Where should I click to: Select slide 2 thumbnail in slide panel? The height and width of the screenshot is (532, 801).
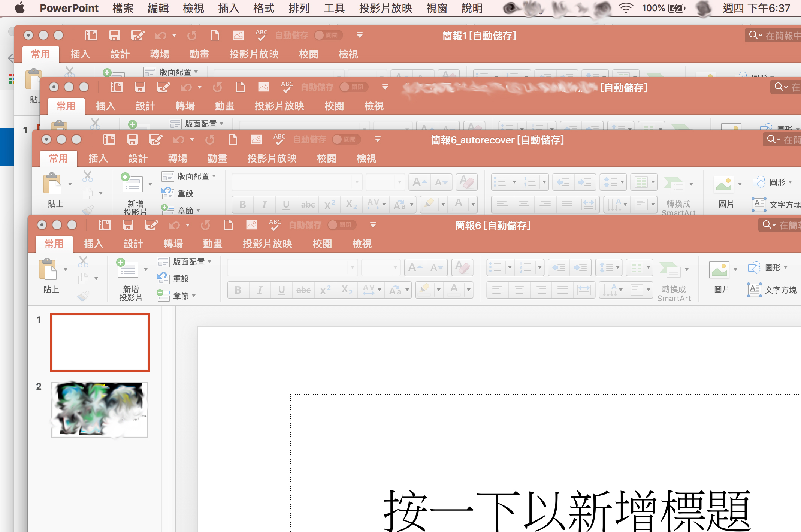coord(100,409)
